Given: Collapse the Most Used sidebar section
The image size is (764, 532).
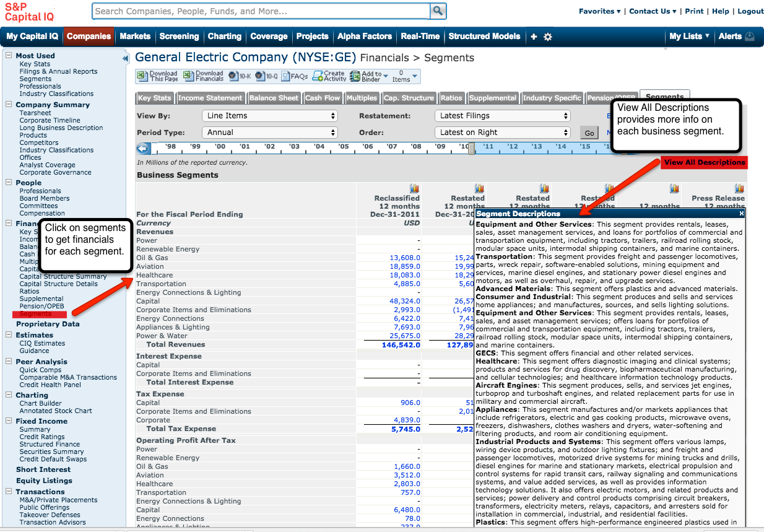Looking at the screenshot, I should [x=9, y=55].
